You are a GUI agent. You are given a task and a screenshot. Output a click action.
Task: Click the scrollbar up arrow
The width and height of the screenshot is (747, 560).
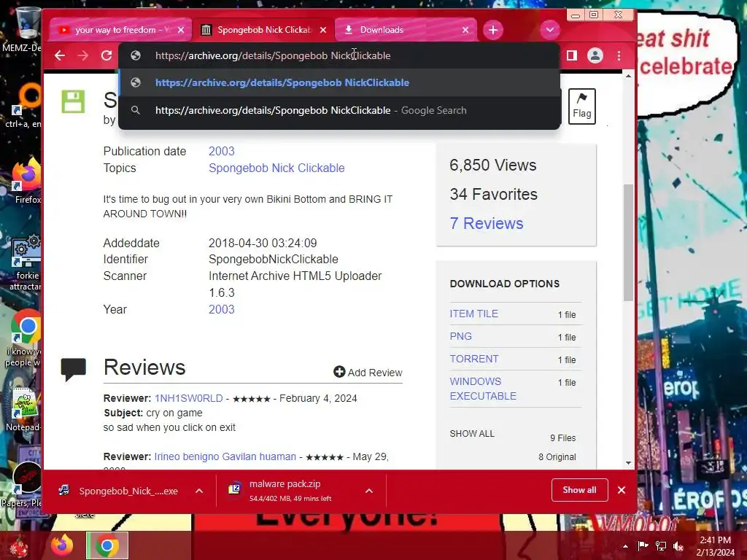click(628, 76)
